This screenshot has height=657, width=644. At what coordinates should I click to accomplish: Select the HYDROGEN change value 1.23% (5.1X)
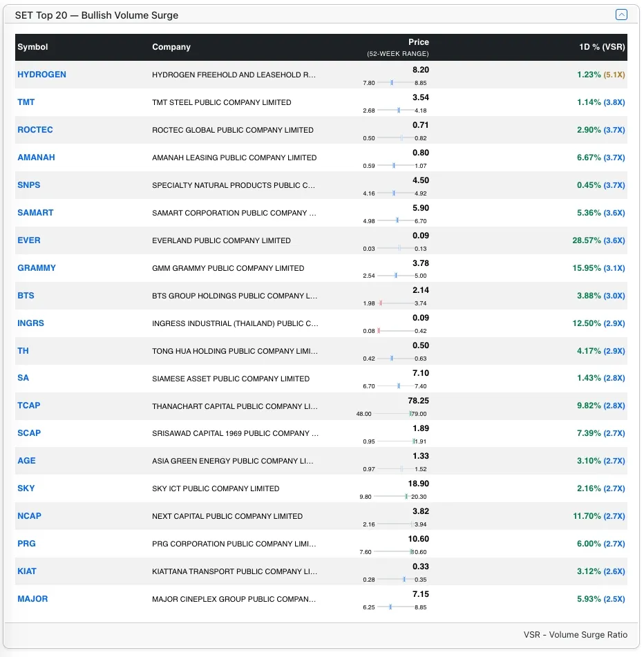point(601,75)
